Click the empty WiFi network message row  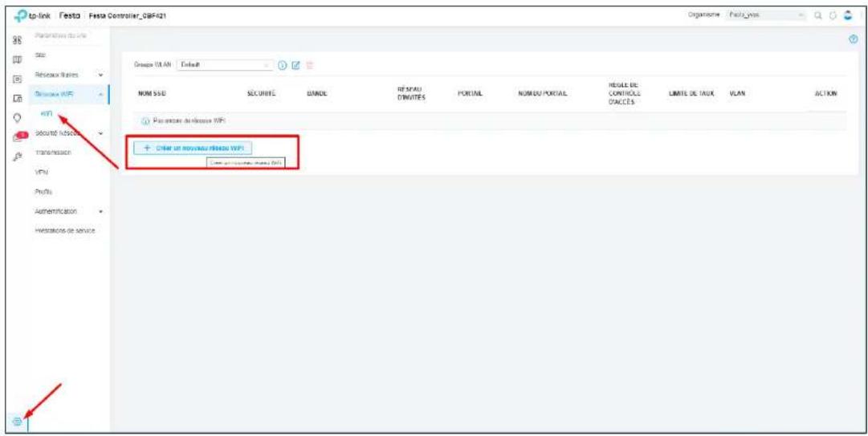tap(490, 120)
